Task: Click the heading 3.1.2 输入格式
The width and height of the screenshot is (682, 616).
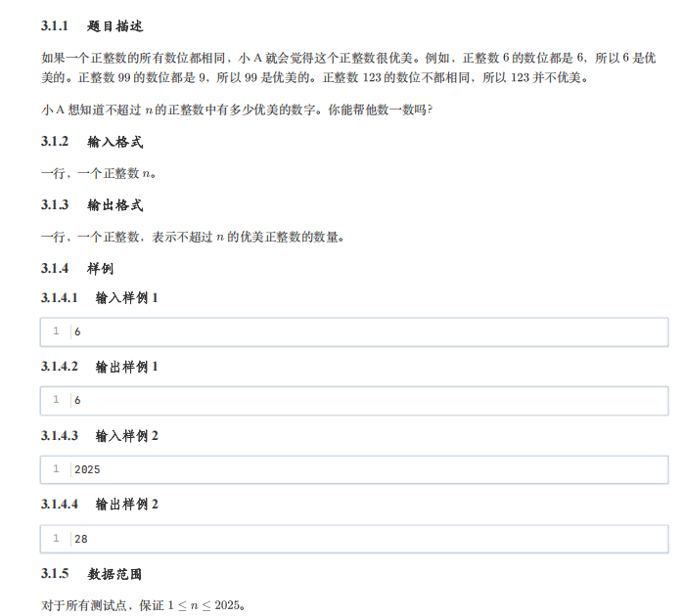Action: point(92,142)
